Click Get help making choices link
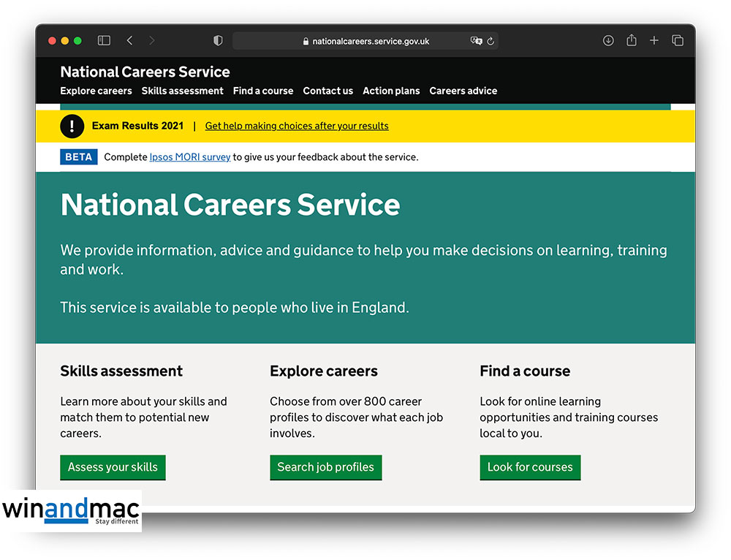This screenshot has width=731, height=560. [297, 126]
